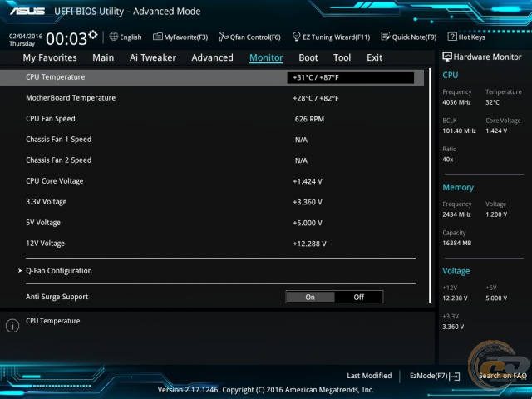
Task: Select MotherBoard Temperature row
Action: click(212, 98)
